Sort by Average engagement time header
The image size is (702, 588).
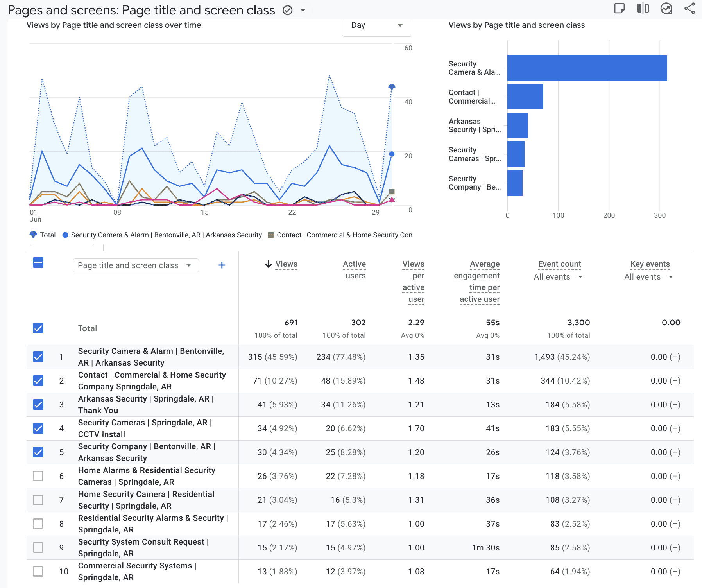477,282
